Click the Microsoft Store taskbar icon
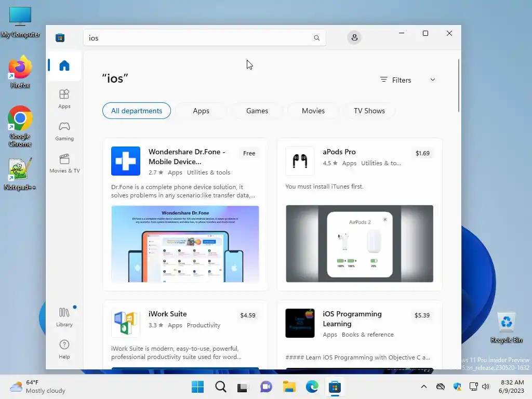The width and height of the screenshot is (532, 399). click(x=335, y=387)
